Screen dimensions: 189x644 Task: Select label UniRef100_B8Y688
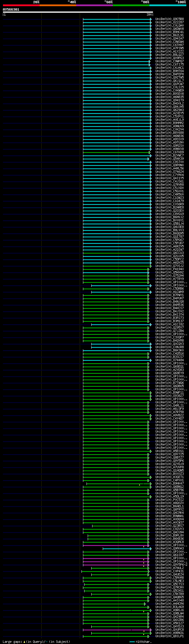pos(170,133)
